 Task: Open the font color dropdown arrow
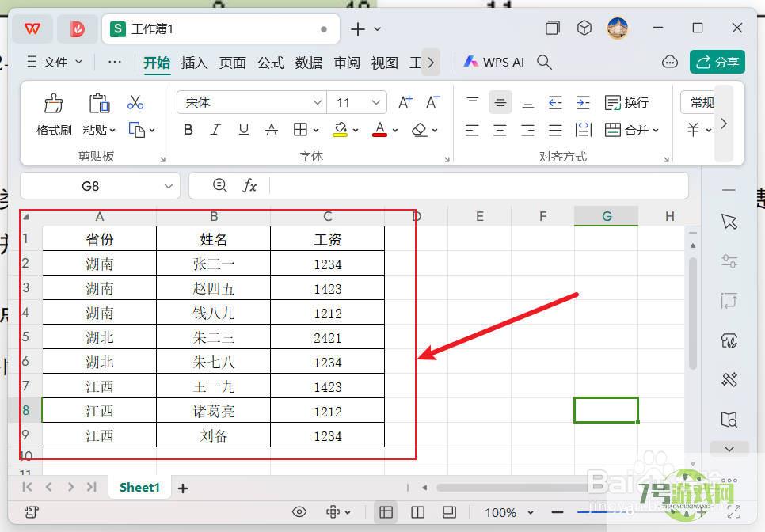(395, 130)
